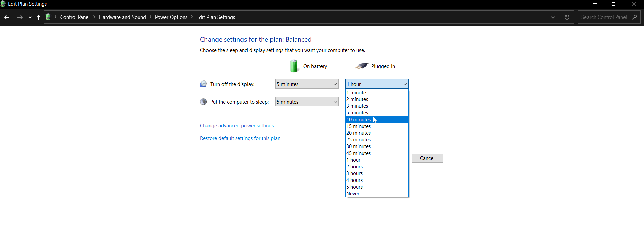Image resolution: width=644 pixels, height=229 pixels.
Task: Click the Refresh button in address bar
Action: coord(567,17)
